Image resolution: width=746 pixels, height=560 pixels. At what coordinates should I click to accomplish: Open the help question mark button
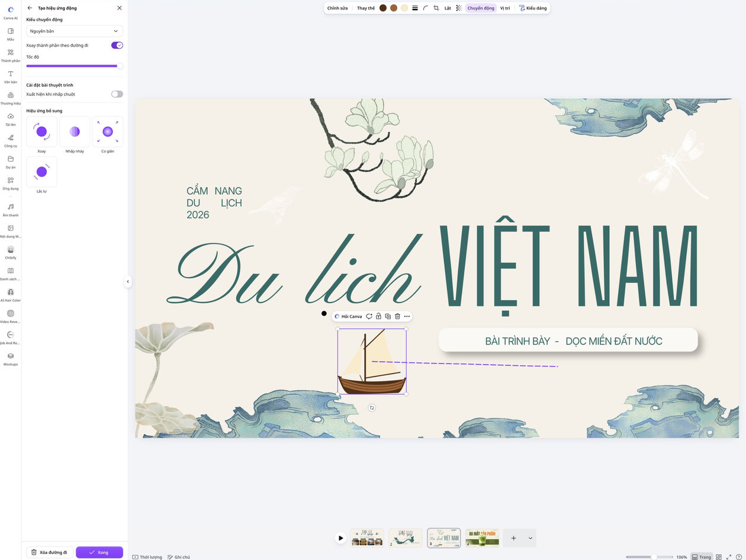click(738, 557)
